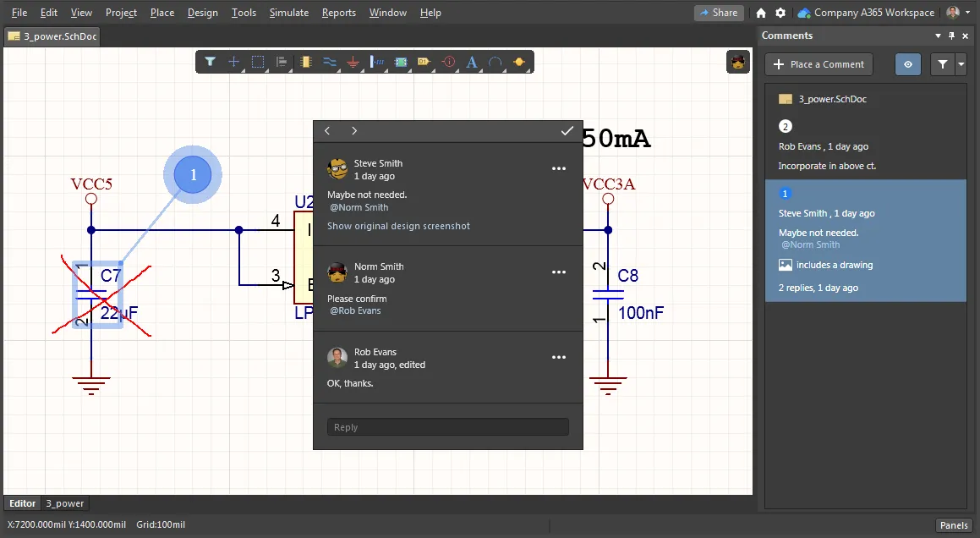Click Place a Comment button
Viewport: 980px width, 538px height.
(818, 64)
